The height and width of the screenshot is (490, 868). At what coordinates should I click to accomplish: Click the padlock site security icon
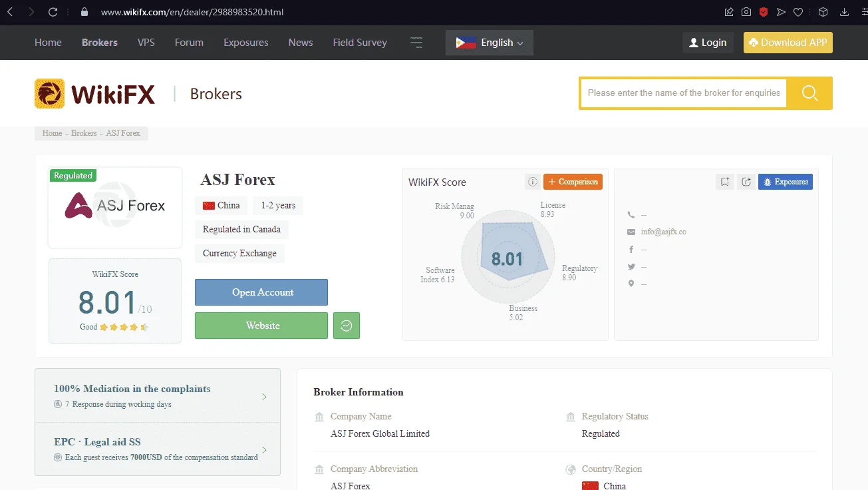[x=84, y=12]
